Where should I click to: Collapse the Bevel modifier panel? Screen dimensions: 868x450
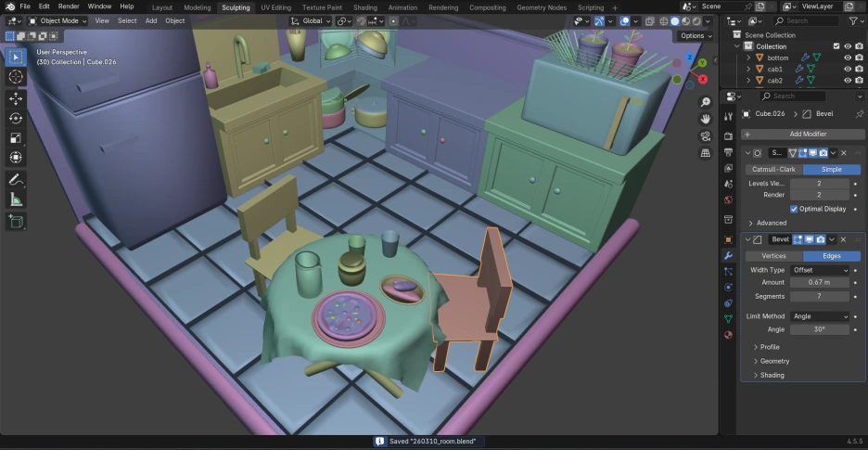coord(747,239)
